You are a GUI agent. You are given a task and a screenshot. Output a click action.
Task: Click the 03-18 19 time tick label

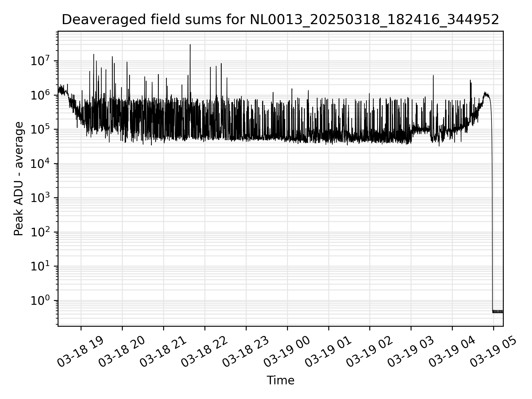pyautogui.click(x=80, y=351)
